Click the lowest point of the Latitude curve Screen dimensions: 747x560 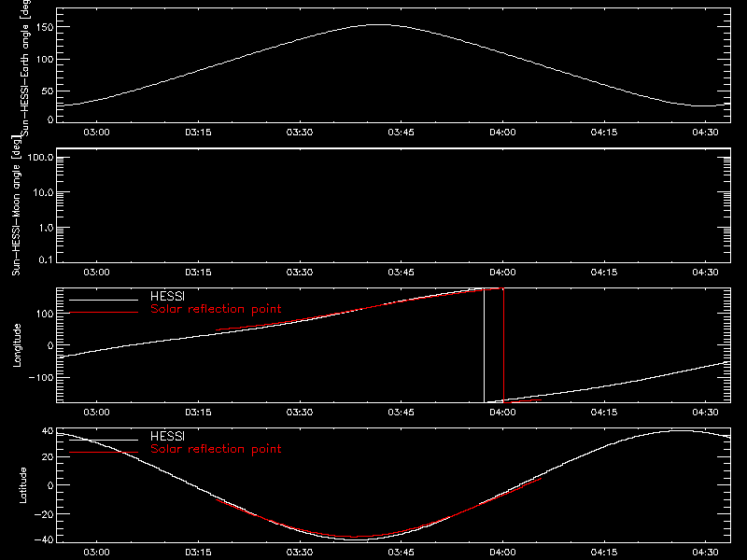coord(358,539)
